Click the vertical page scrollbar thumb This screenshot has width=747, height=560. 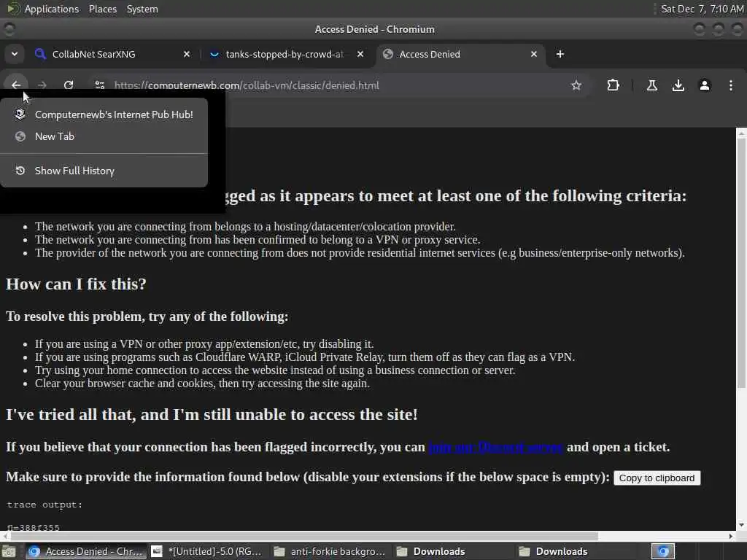(x=741, y=263)
